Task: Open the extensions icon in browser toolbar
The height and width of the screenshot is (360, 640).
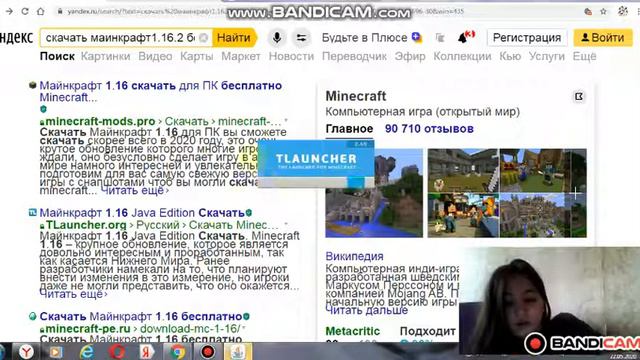Action: coord(623,11)
